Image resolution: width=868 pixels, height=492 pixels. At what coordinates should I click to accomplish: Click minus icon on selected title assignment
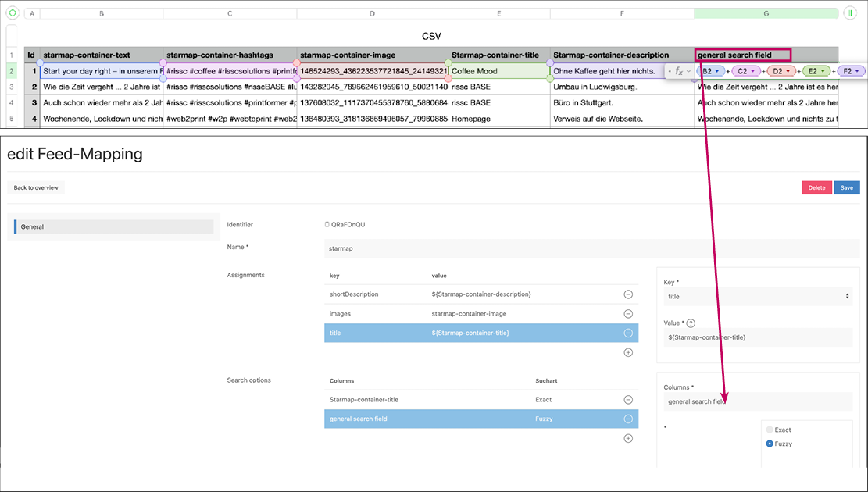628,333
